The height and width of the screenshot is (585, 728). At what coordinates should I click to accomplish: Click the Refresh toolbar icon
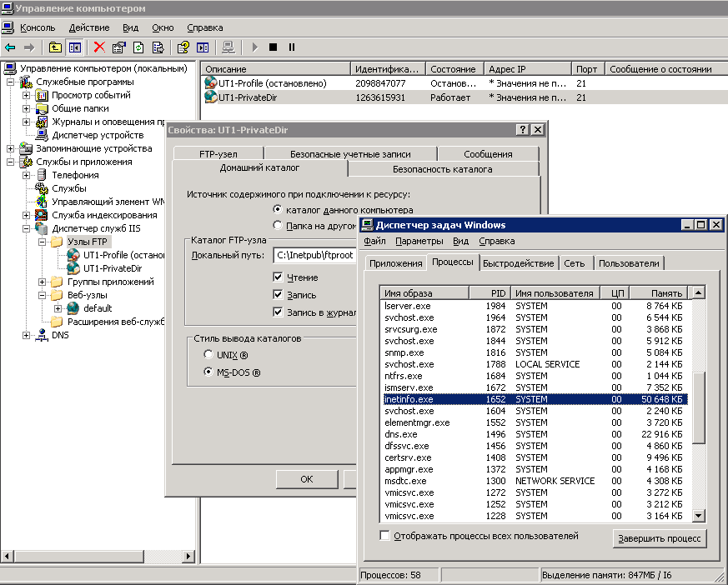[x=138, y=47]
